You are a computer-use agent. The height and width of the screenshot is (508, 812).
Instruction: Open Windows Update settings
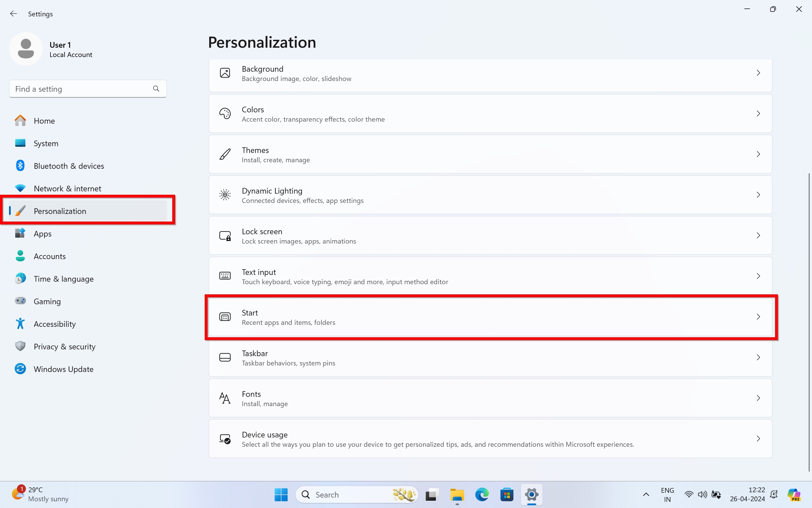pos(88,369)
